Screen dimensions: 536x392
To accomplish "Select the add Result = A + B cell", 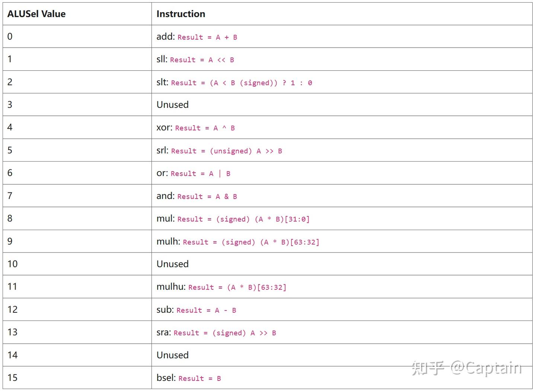I will tap(197, 37).
